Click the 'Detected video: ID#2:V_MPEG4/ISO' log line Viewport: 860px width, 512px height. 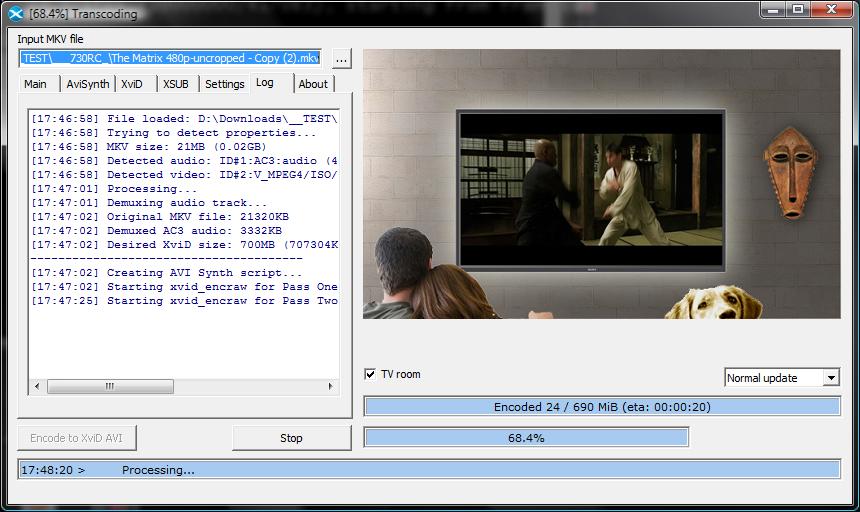(x=184, y=175)
